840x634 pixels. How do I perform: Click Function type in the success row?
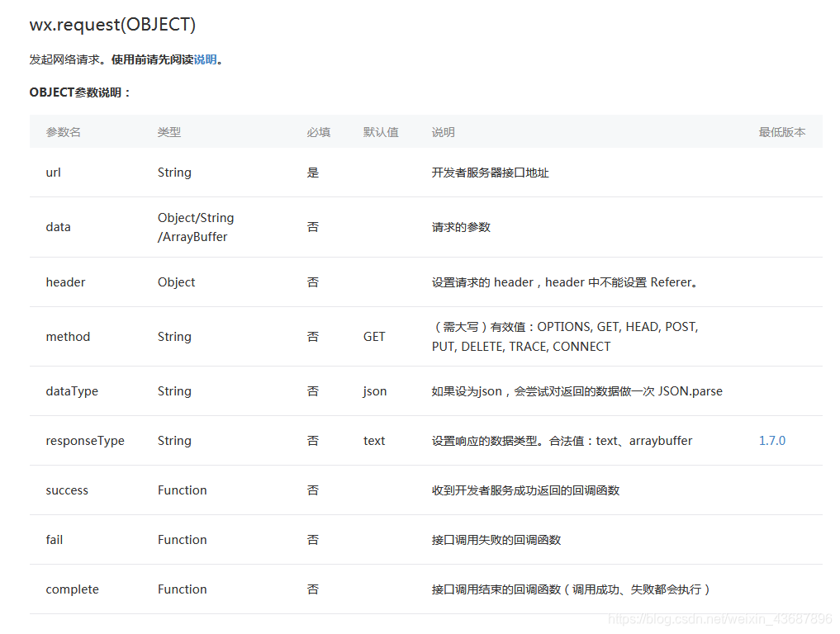coord(183,490)
